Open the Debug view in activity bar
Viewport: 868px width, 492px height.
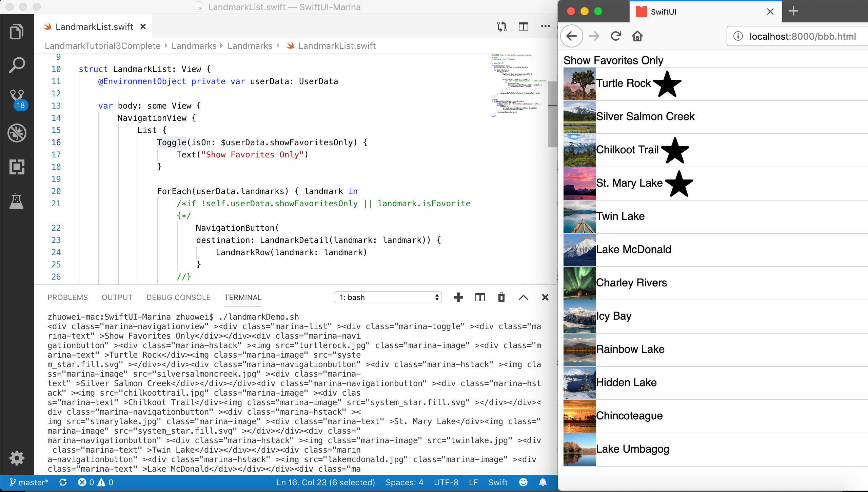[x=17, y=133]
